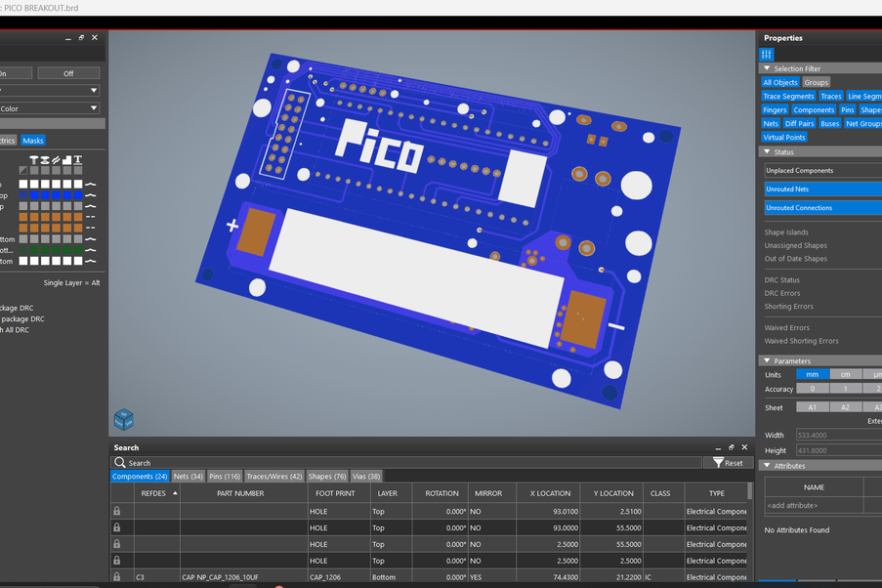
Task: Click the CAP_1206 footprint cell
Action: 338,576
